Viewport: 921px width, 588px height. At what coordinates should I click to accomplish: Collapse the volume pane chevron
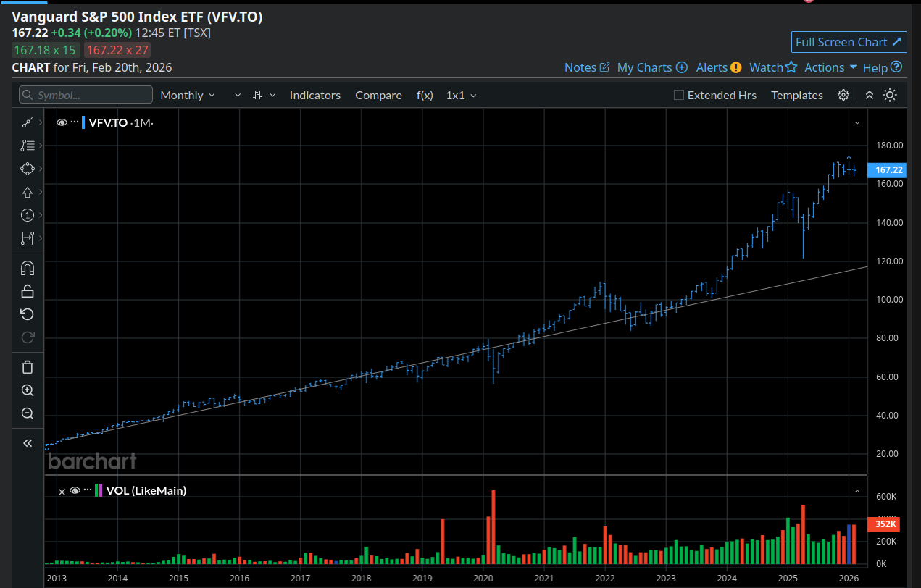[857, 491]
